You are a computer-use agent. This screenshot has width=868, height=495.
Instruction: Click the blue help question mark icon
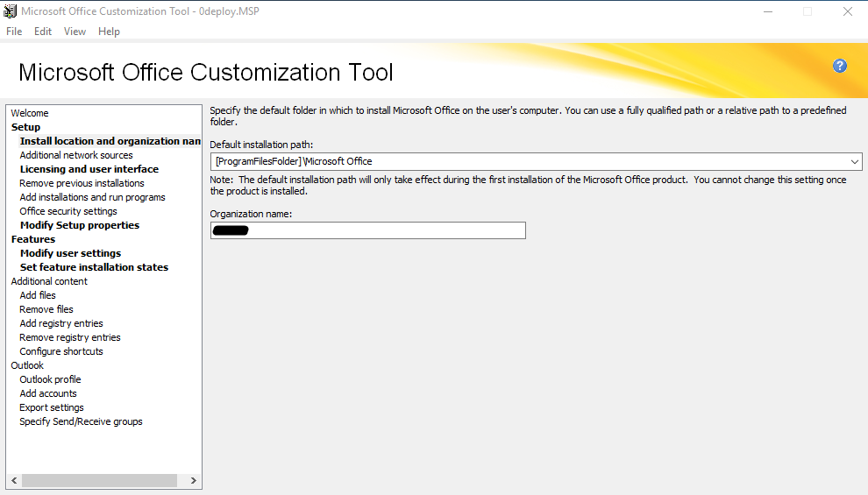coord(839,66)
